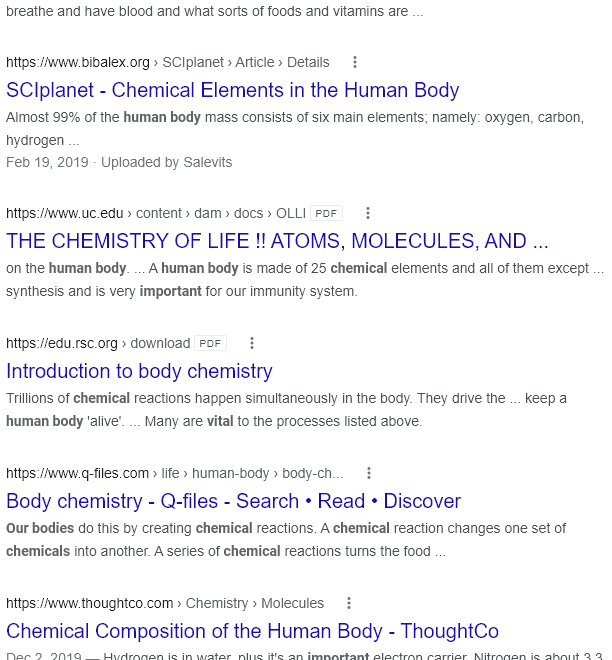Open three-dot menu for uc.edu result
This screenshot has width=612, height=660.
coord(368,213)
